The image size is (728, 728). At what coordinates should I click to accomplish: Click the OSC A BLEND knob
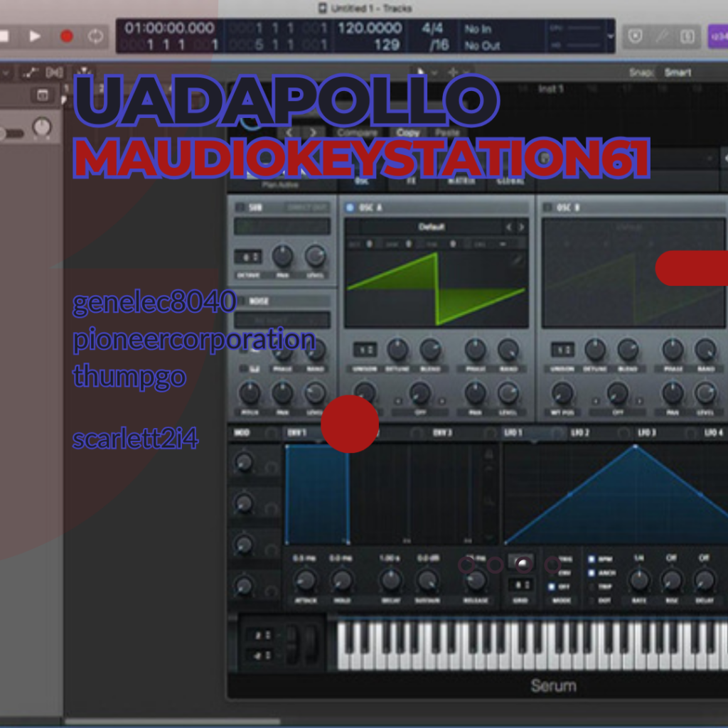[x=430, y=350]
